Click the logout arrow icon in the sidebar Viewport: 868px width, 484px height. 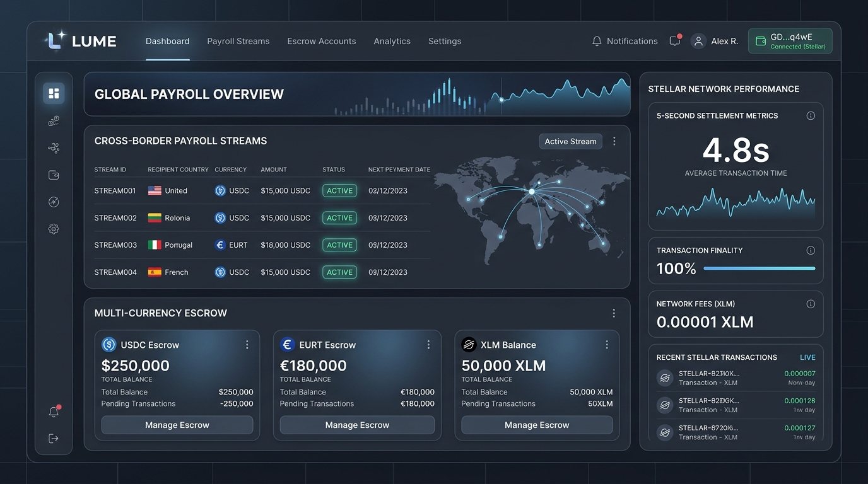pos(54,439)
